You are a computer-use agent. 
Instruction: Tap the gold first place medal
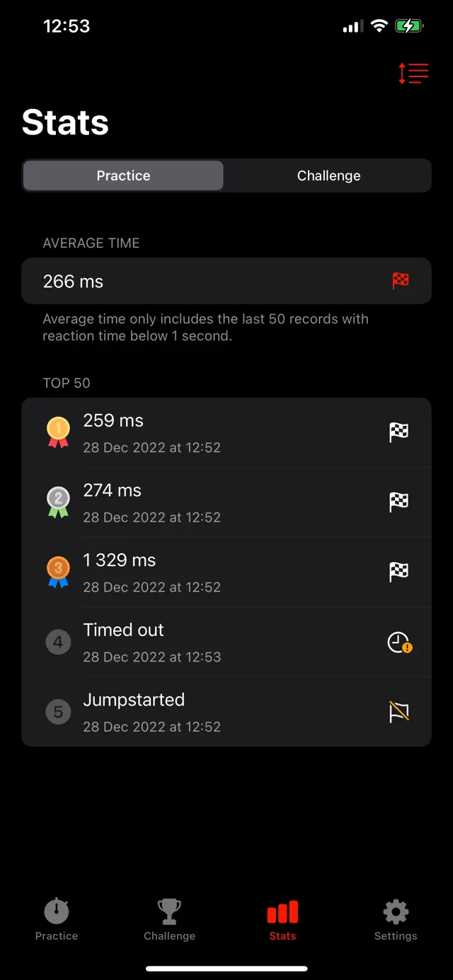pyautogui.click(x=57, y=432)
